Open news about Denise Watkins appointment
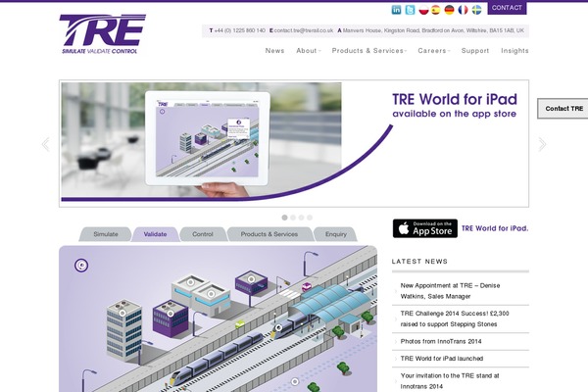 tap(450, 291)
